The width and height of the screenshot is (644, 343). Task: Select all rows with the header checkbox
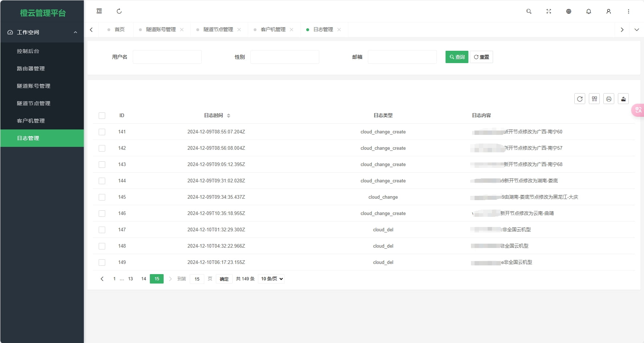point(102,115)
